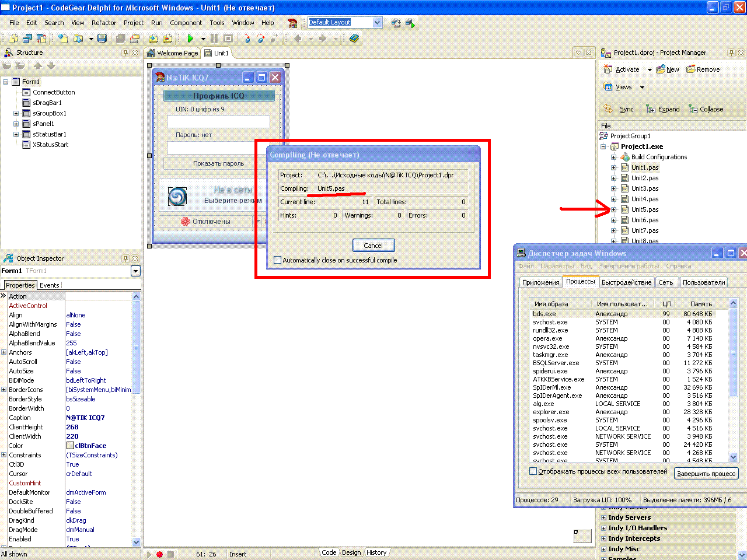Click the Save current desktop layout icon

click(x=396, y=23)
